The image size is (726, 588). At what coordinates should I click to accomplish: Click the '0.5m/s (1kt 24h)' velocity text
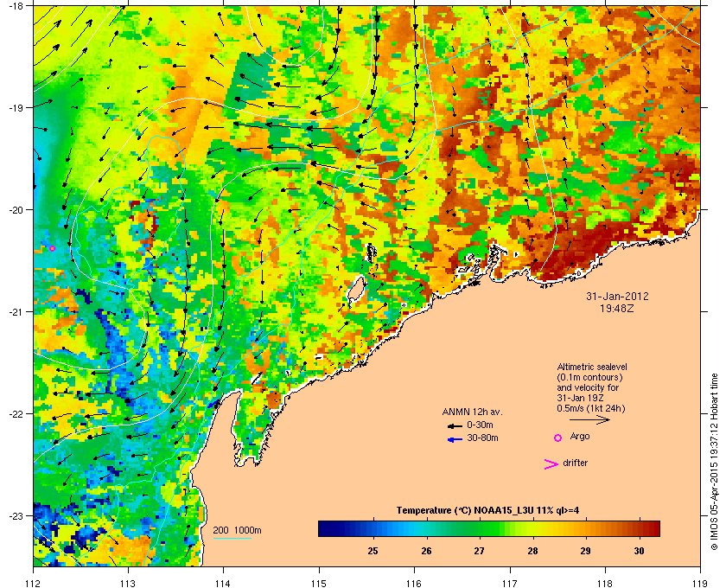point(591,409)
